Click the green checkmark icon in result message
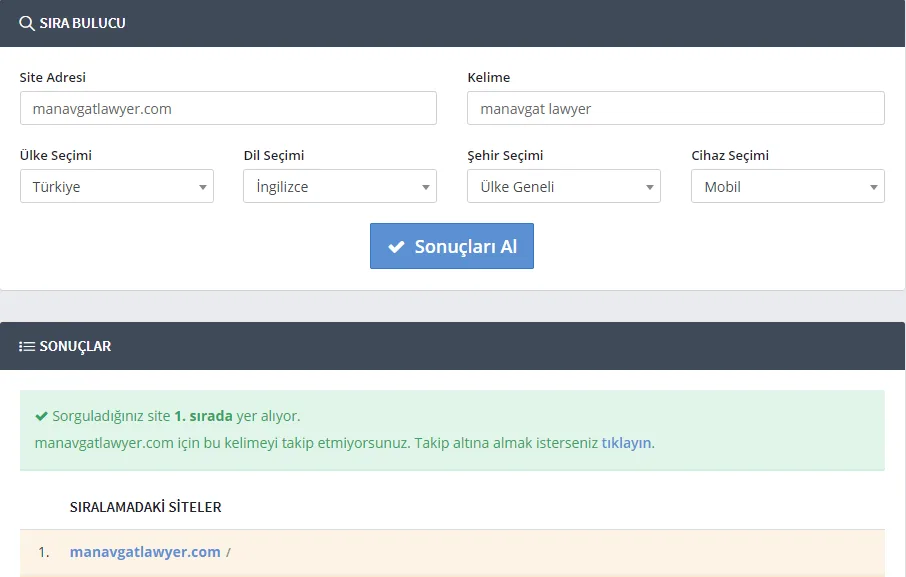 [41, 416]
